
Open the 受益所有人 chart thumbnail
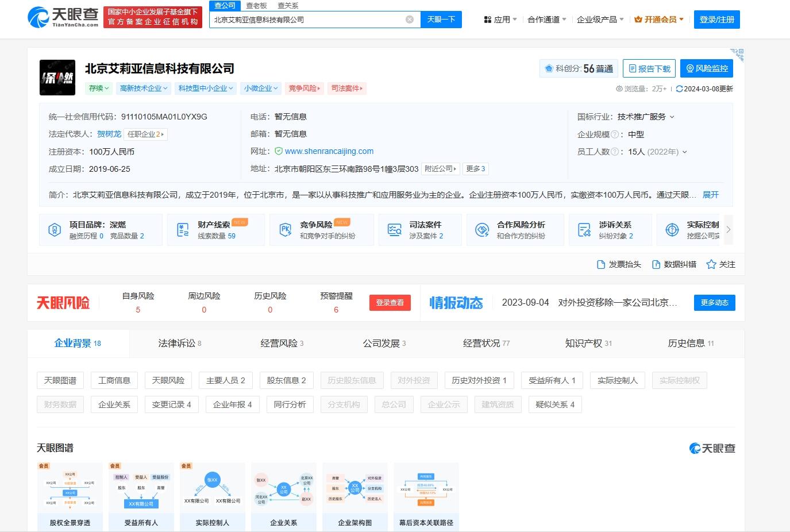pos(141,496)
